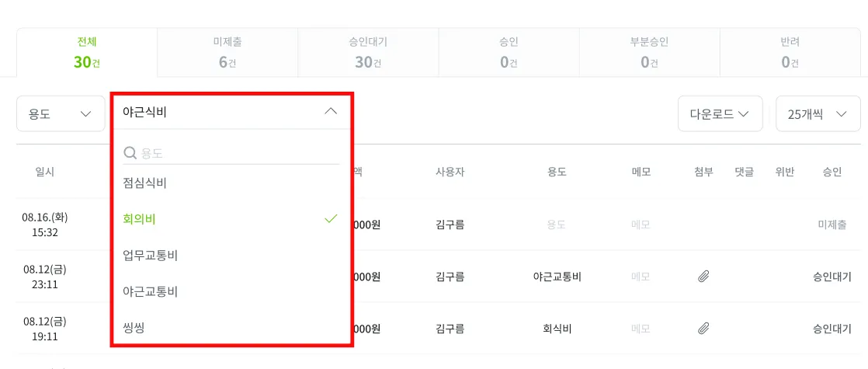Viewport: 868px width, 369px height.
Task: Click the green checkmark next to 회의비
Action: point(331,219)
